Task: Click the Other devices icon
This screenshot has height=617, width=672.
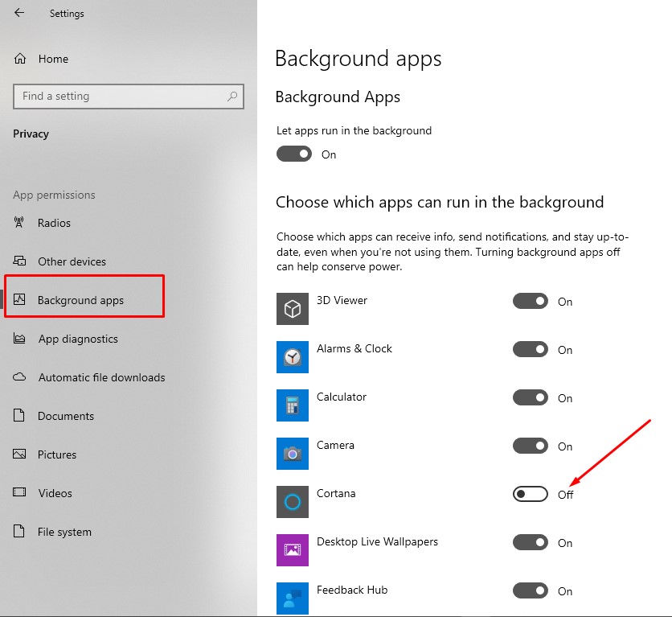Action: pos(19,261)
